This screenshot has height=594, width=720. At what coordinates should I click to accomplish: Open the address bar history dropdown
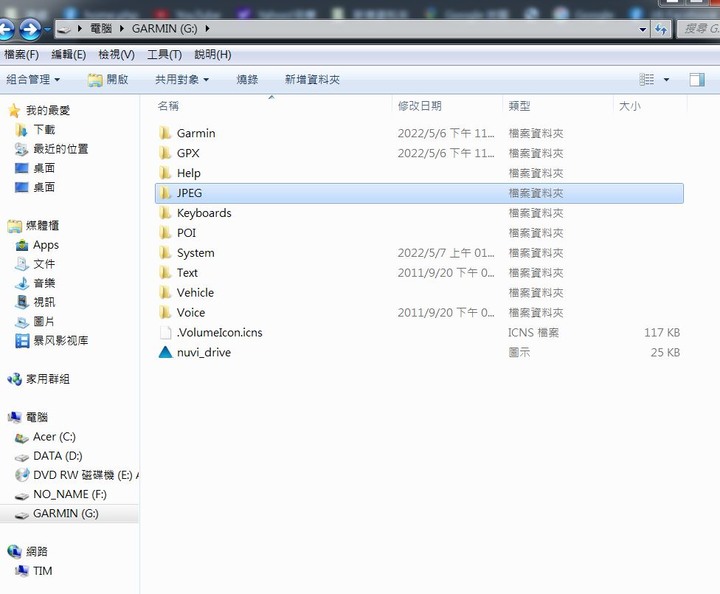click(x=642, y=29)
